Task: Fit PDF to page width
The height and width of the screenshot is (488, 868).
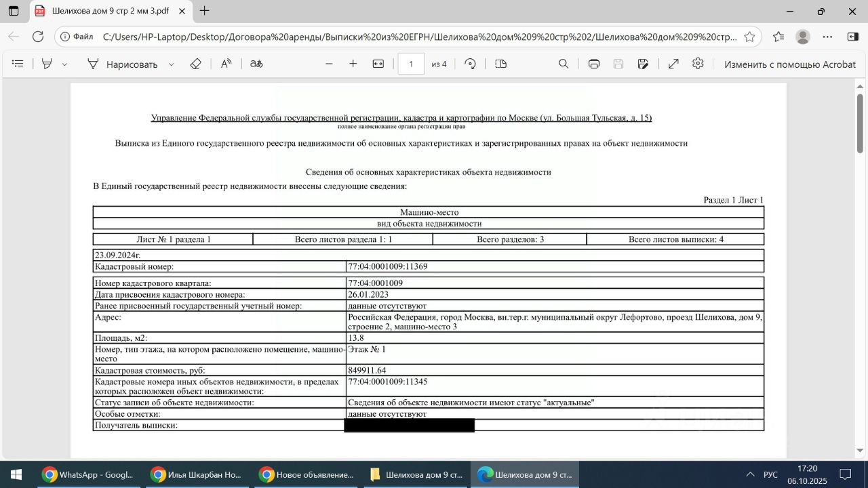Action: 378,64
